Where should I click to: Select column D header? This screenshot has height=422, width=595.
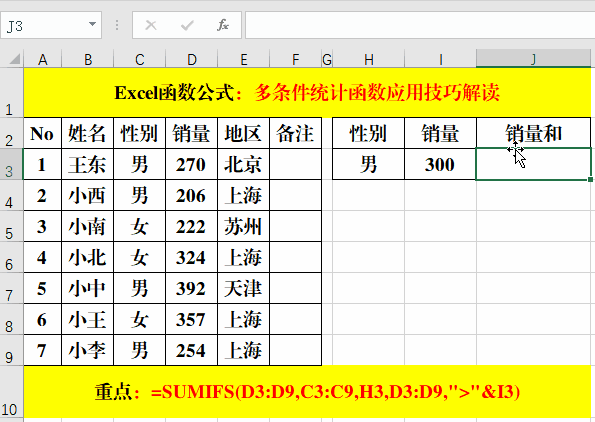[x=192, y=59]
